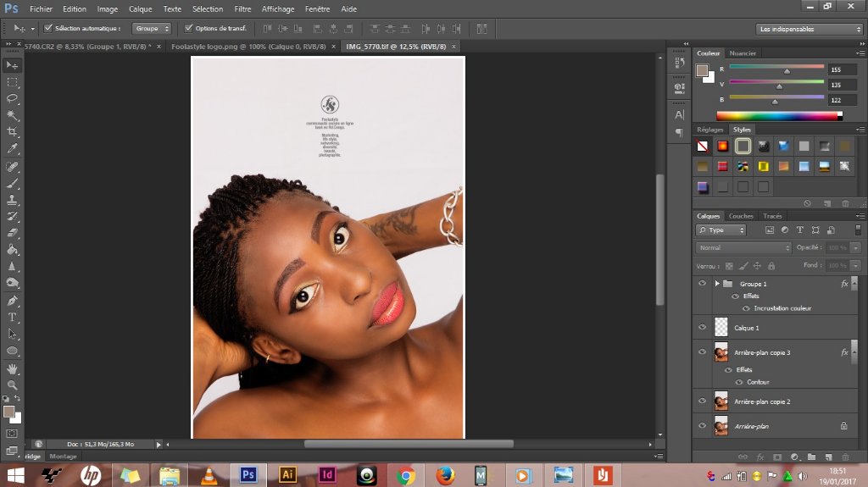Expand the Groupe 1 folder triangle
Screen dimensions: 868x487
[x=717, y=284]
